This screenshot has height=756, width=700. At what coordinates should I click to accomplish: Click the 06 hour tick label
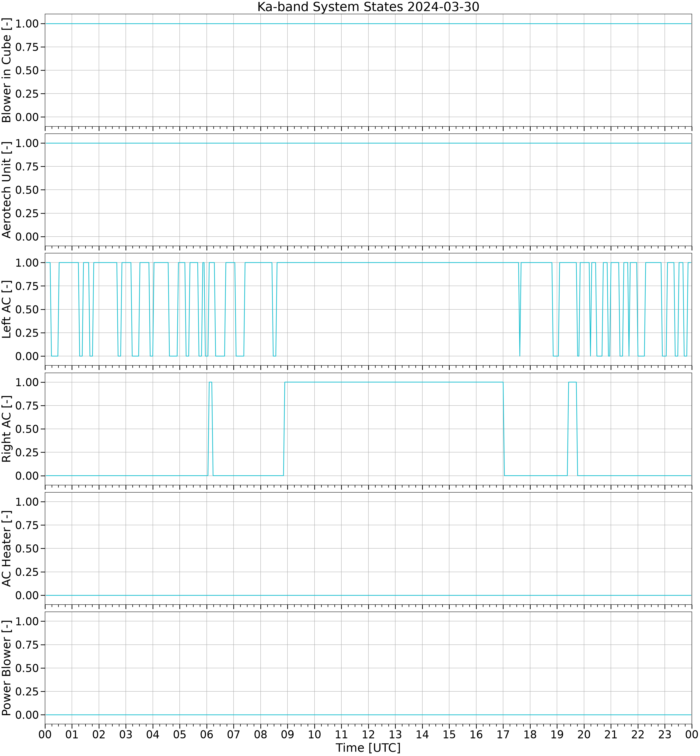tap(206, 734)
